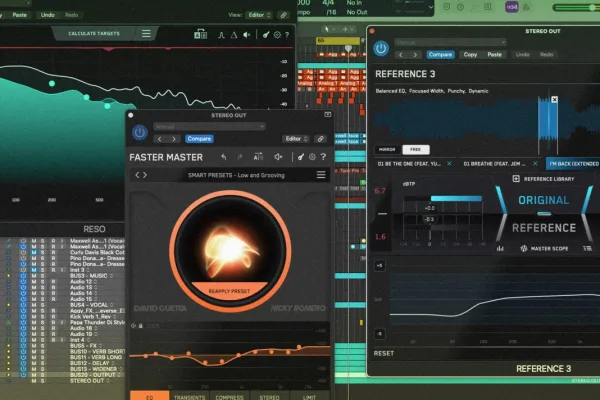Open Reso help question mark

[x=287, y=35]
